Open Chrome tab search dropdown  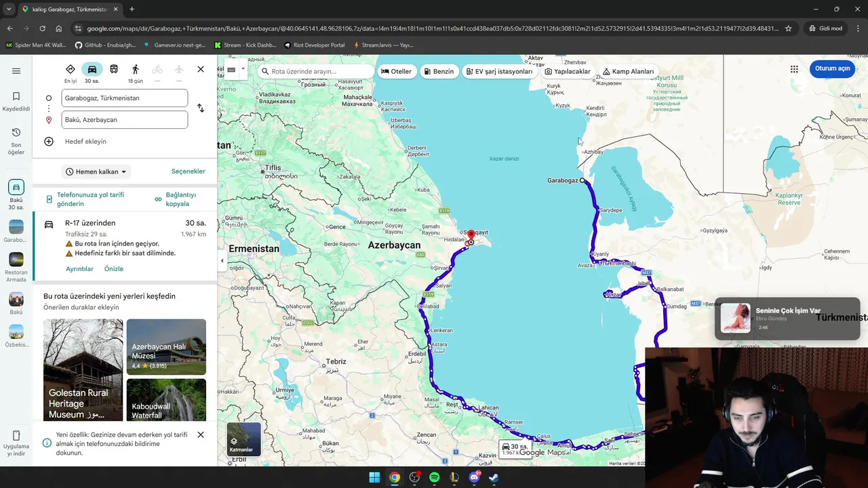(x=9, y=9)
